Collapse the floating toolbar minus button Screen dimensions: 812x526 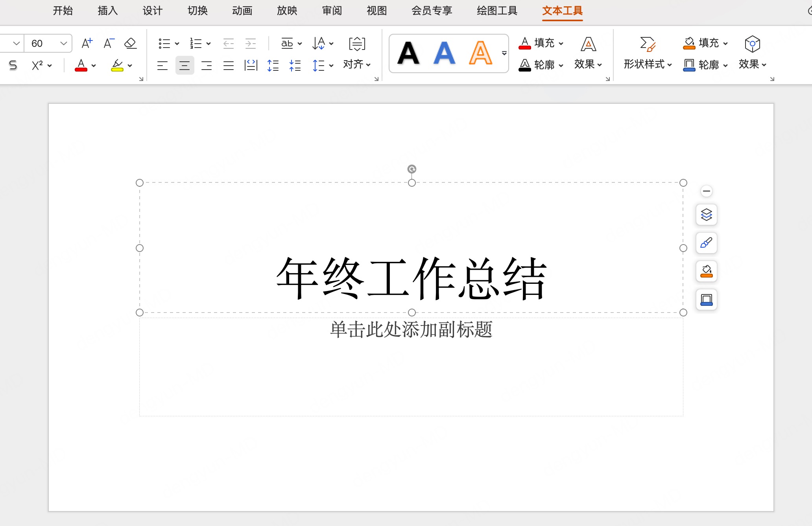tap(707, 191)
